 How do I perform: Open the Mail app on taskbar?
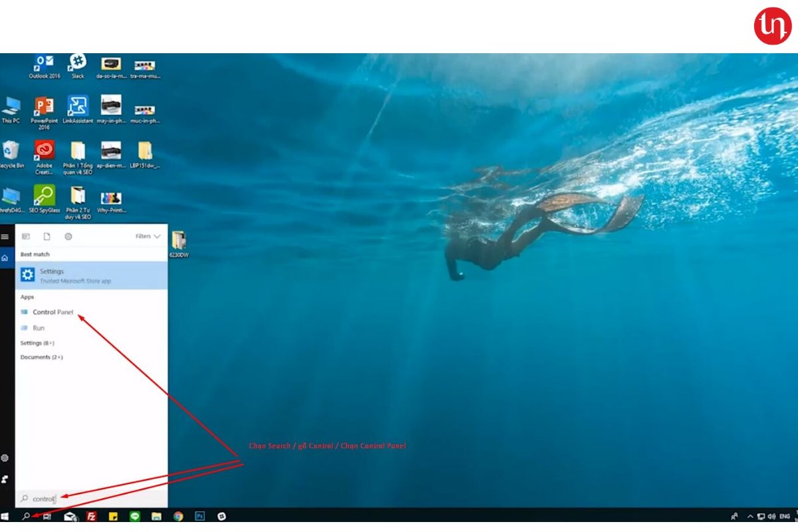click(x=70, y=516)
